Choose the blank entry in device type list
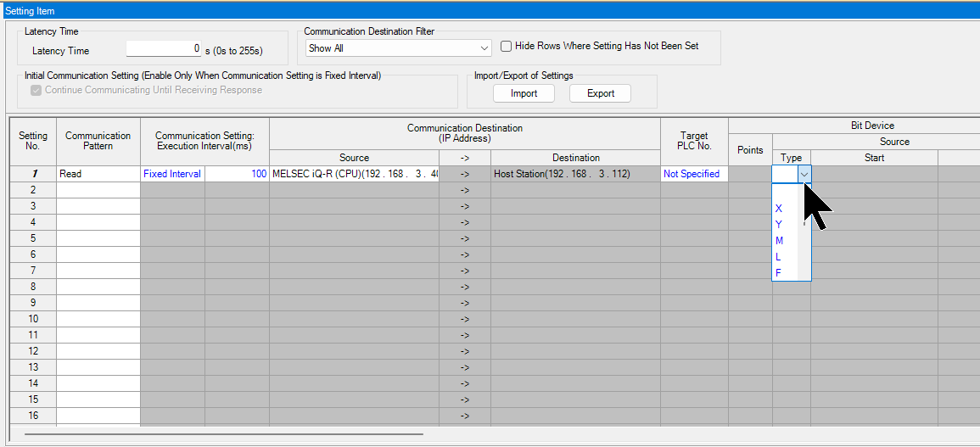The image size is (980, 447). (x=785, y=193)
